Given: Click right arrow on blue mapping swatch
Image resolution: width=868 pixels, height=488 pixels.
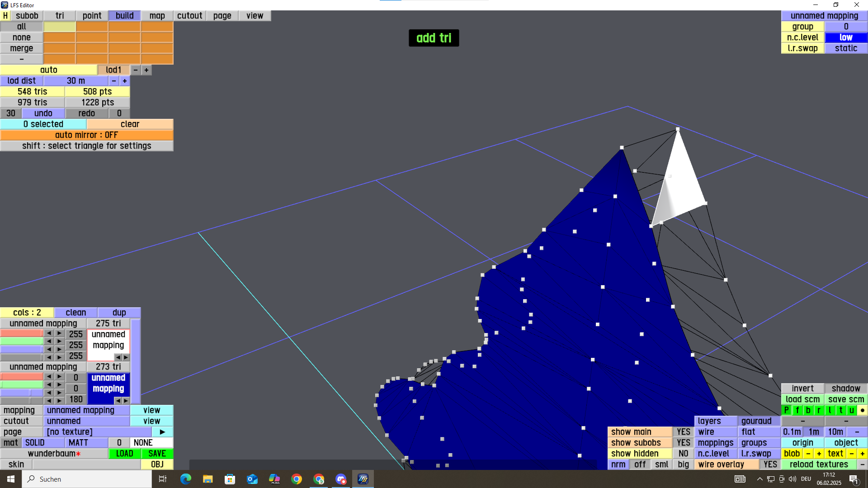Looking at the screenshot, I should 126,400.
